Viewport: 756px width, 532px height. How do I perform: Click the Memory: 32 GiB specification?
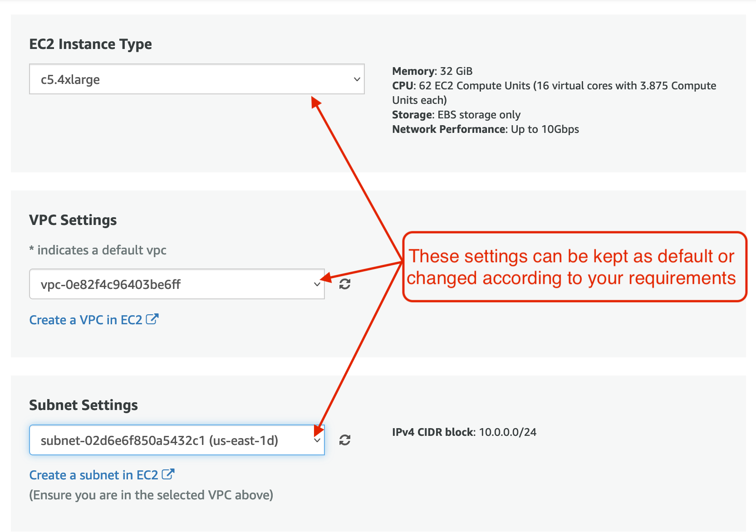pos(432,71)
